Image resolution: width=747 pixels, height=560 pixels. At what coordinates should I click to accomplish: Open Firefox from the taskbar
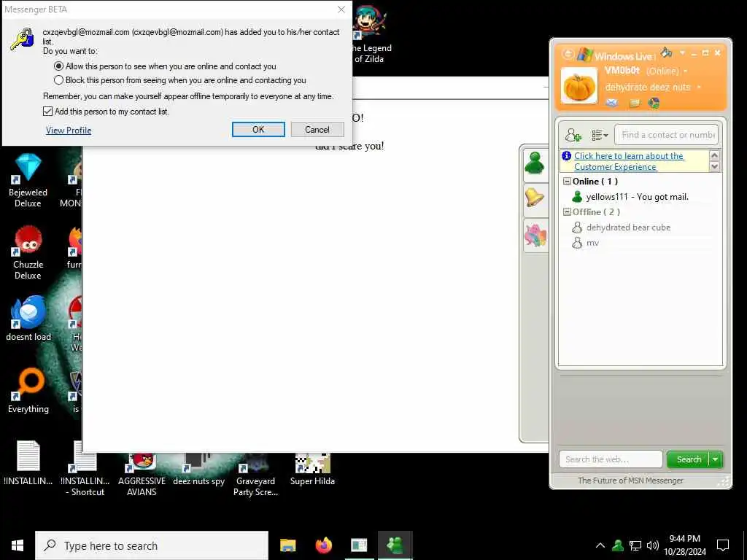point(323,545)
